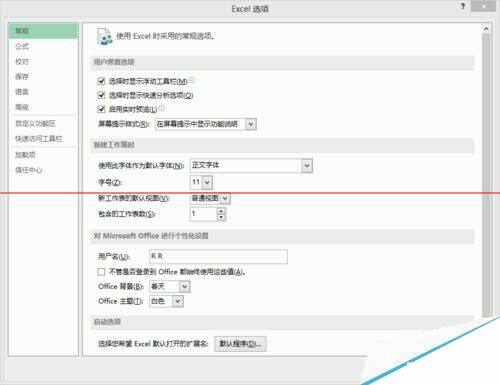The height and width of the screenshot is (385, 500).
Task: Open the 公式 options category
Action: click(22, 46)
